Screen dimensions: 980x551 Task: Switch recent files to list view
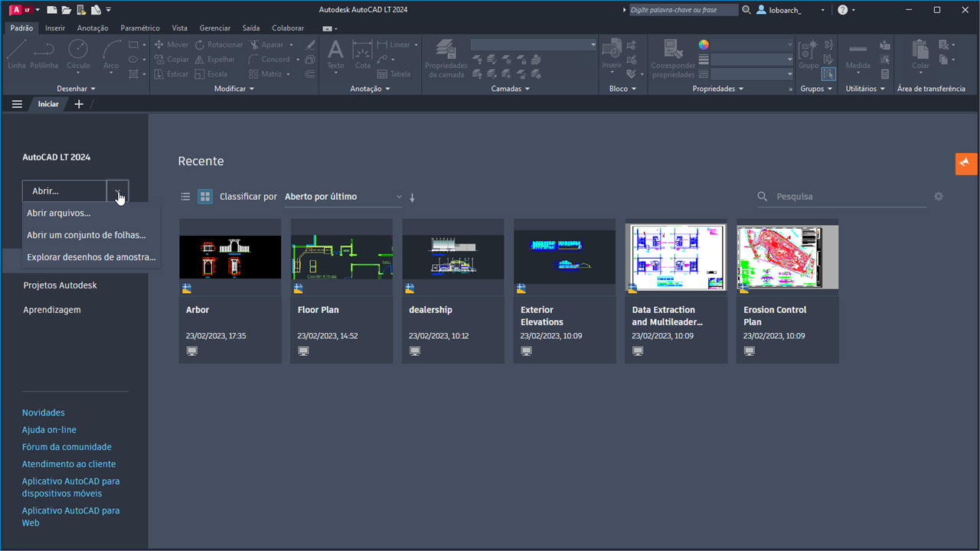[185, 197]
